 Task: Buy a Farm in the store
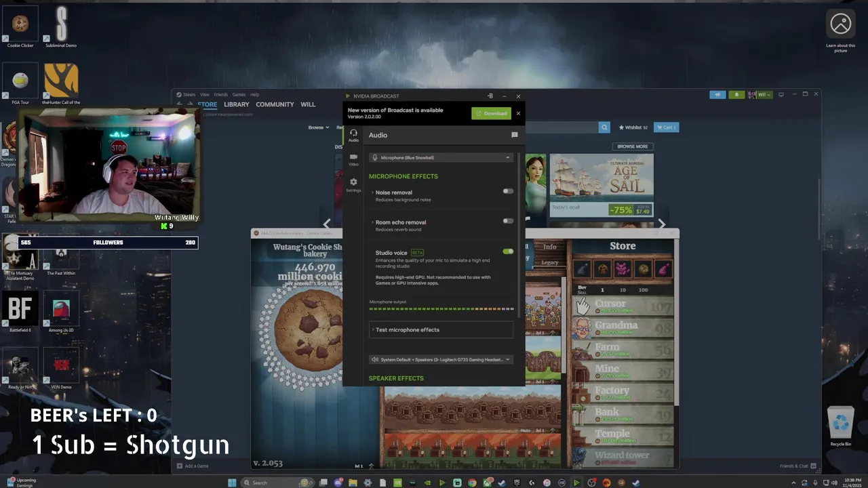point(623,350)
